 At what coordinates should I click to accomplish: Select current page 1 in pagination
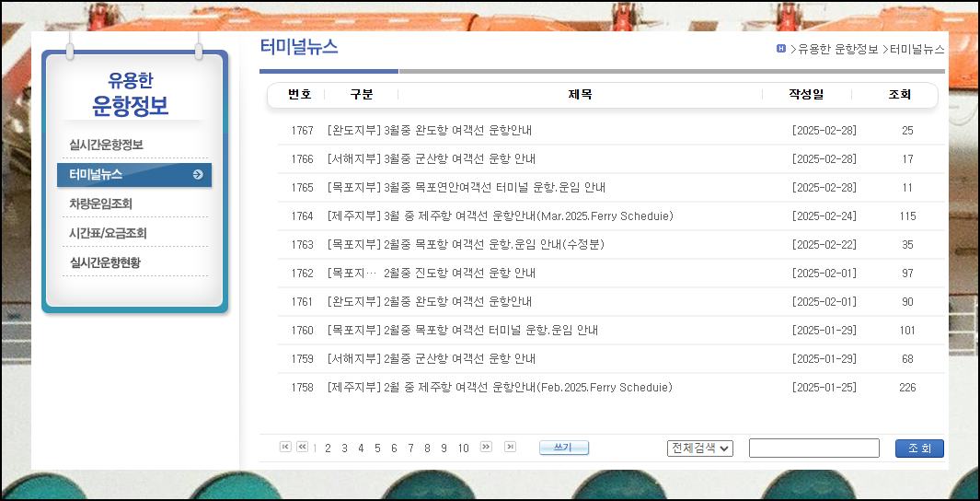pyautogui.click(x=315, y=448)
